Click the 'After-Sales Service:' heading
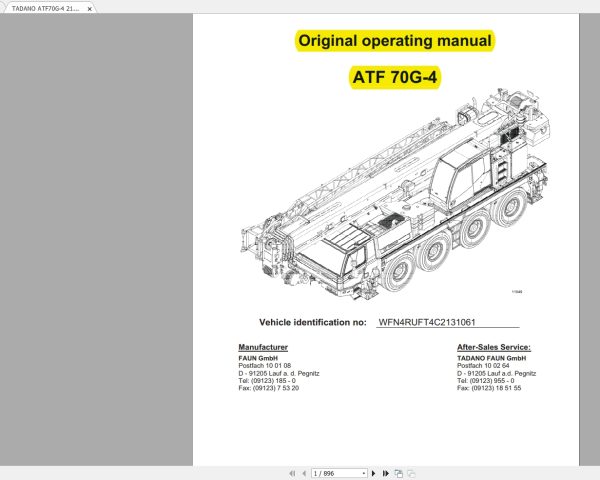The image size is (600, 480). [494, 347]
